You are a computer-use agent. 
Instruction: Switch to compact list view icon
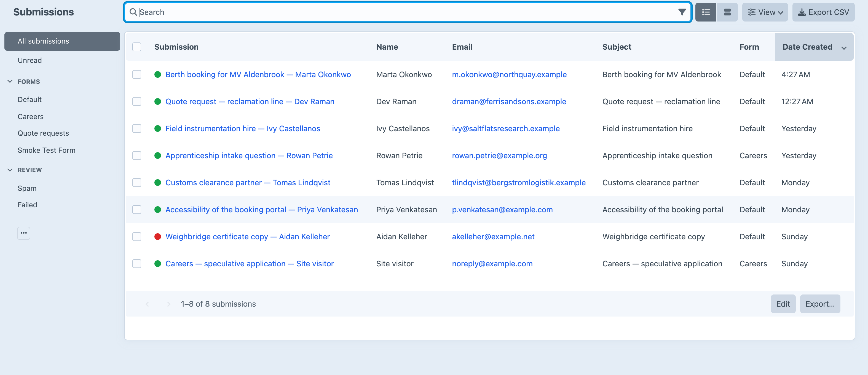pyautogui.click(x=706, y=12)
